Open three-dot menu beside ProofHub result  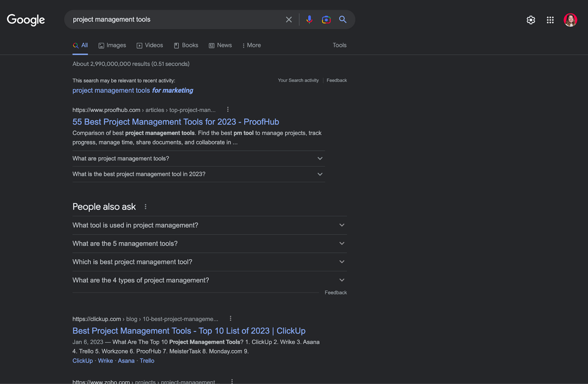[x=228, y=109]
